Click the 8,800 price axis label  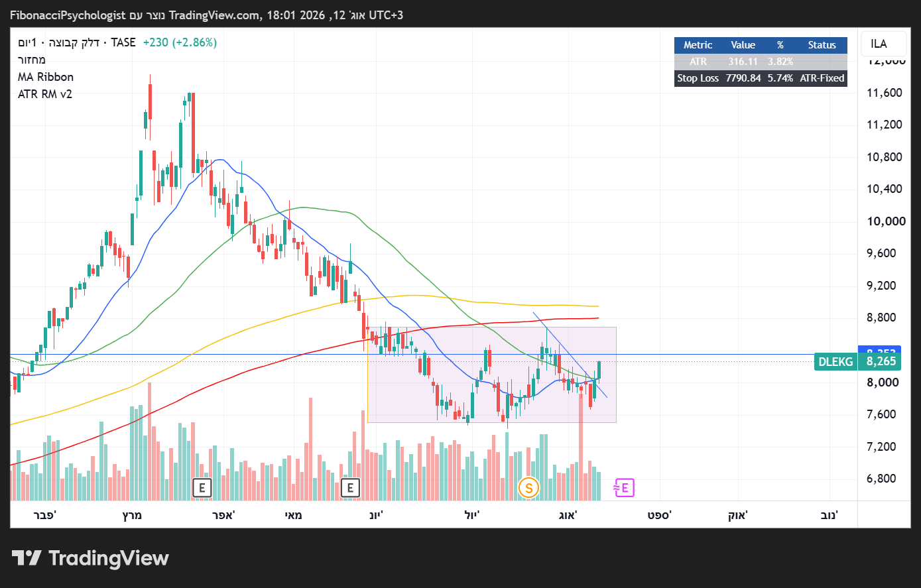coord(883,318)
